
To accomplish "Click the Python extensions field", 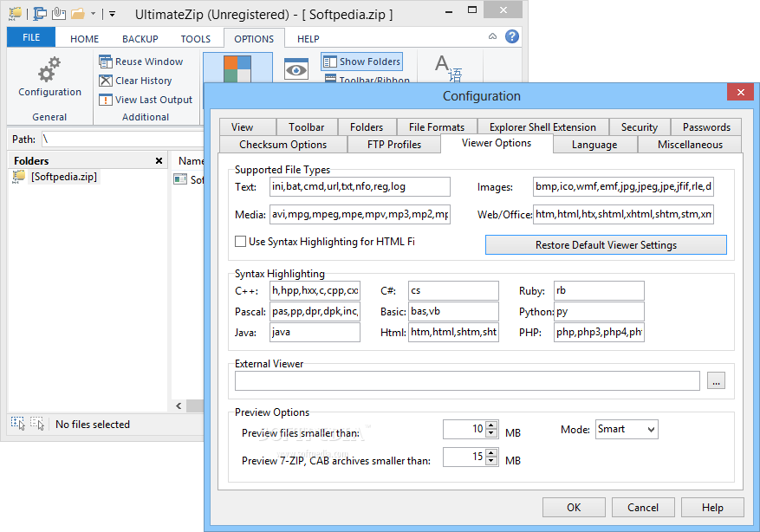I will coord(599,312).
